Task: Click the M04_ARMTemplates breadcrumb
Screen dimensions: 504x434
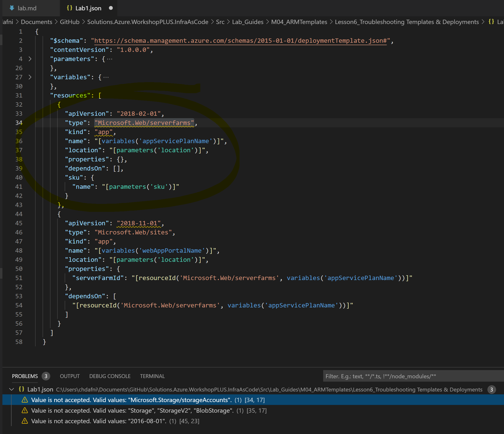Action: coord(299,22)
